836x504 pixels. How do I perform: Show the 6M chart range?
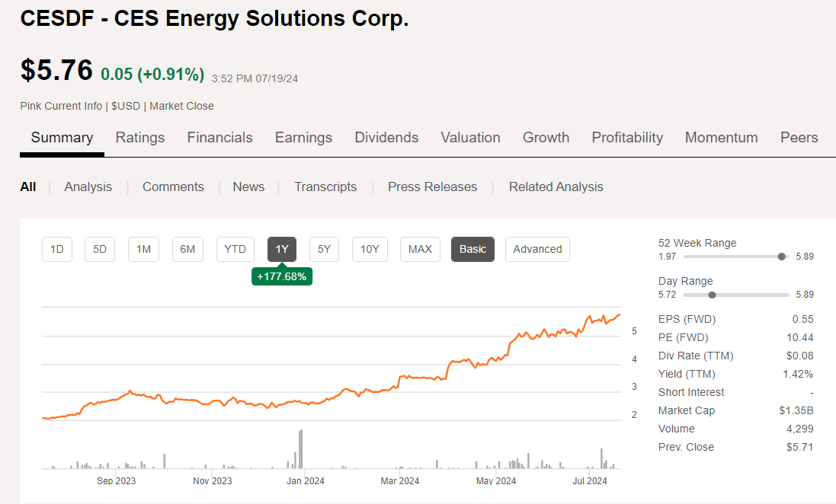pyautogui.click(x=187, y=249)
